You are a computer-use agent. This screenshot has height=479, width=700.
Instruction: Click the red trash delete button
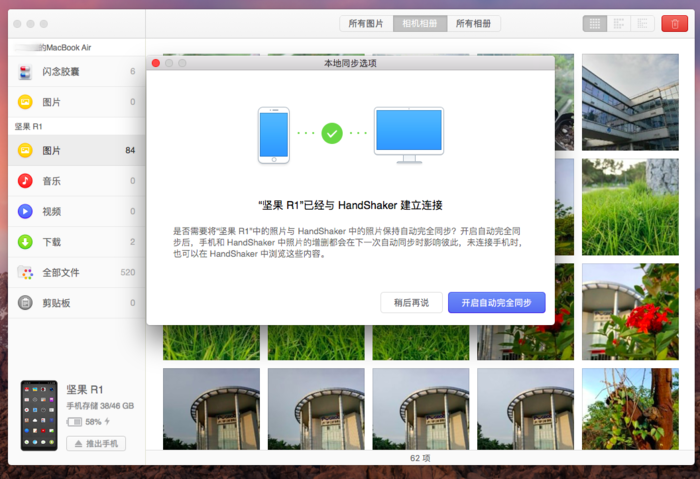click(675, 24)
